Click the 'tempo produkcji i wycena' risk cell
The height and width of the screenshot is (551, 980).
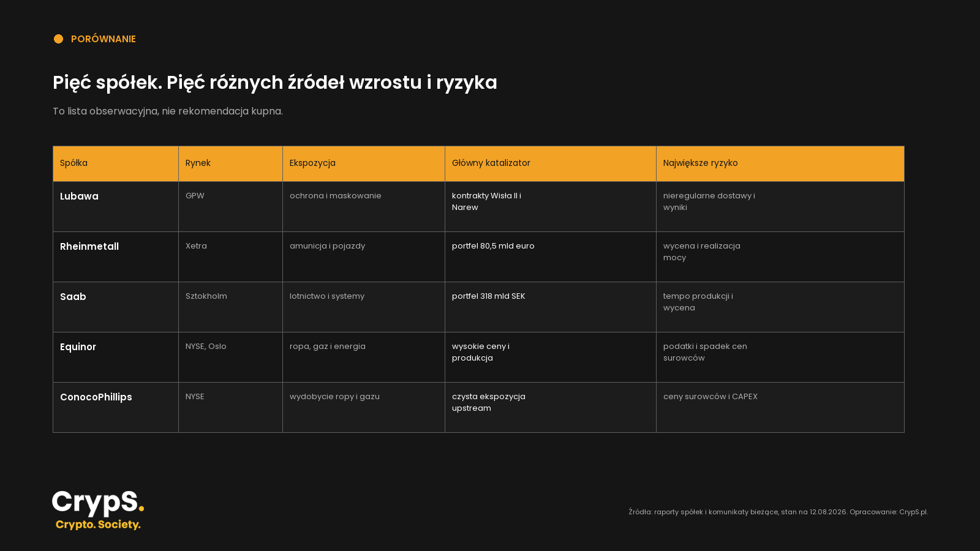[x=780, y=307]
